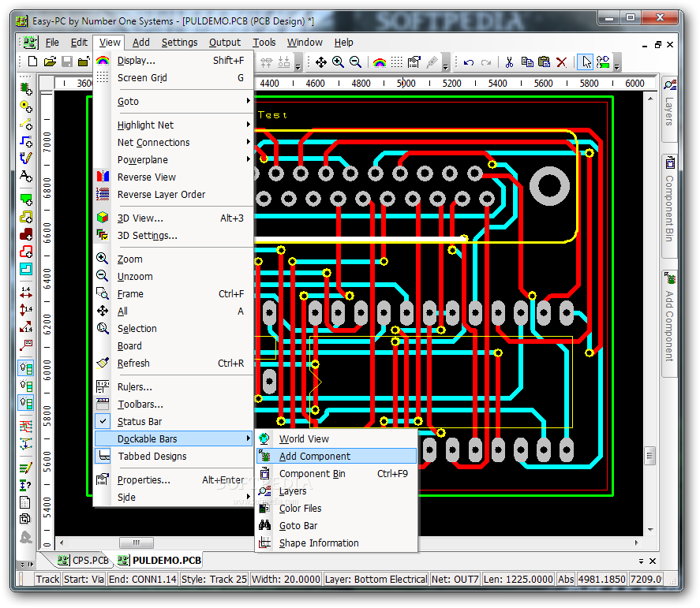Click Rulers... menu entry
Screen dimensions: 700x608
tap(174, 386)
